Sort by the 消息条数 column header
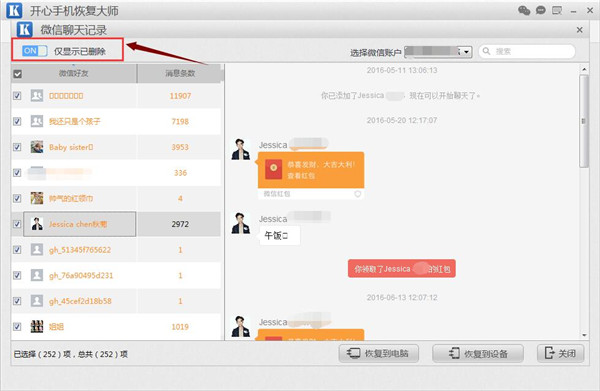600x391 pixels. click(180, 73)
